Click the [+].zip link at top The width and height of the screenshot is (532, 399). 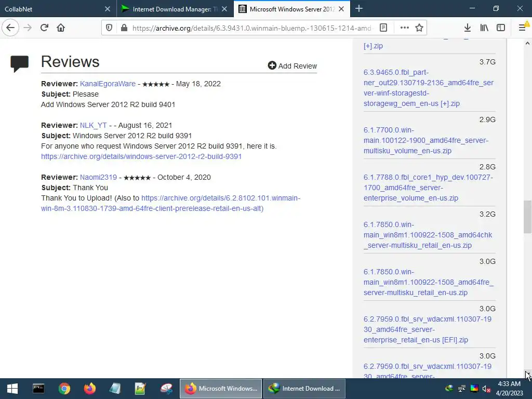tap(373, 46)
